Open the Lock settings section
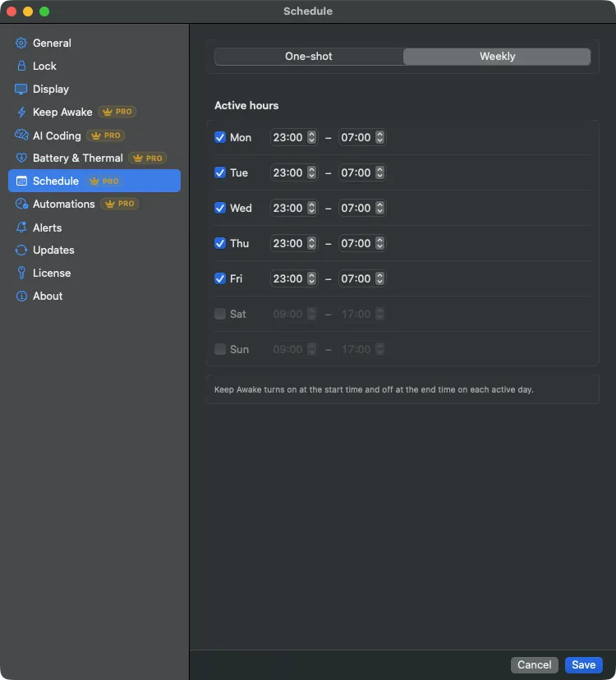The image size is (616, 680). [x=94, y=66]
